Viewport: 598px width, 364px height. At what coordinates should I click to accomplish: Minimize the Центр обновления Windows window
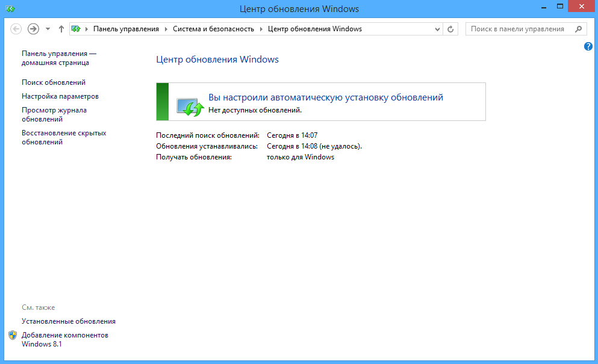[x=544, y=7]
